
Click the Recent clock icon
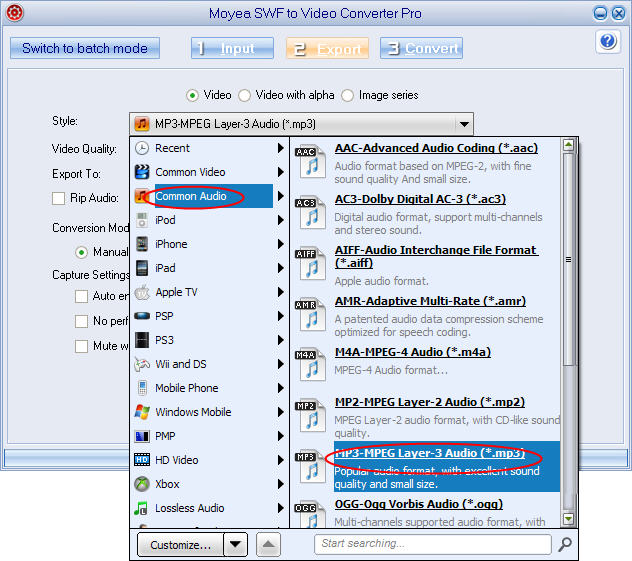pos(142,148)
